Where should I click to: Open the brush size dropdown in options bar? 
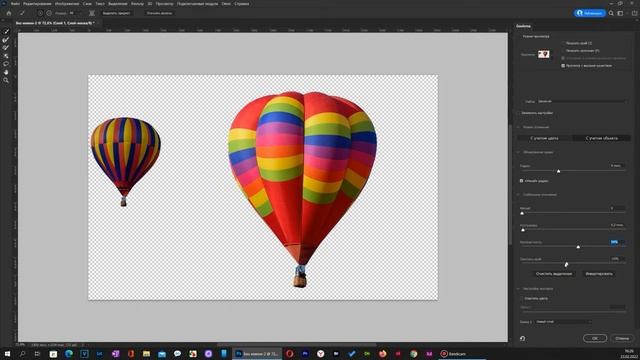[74, 13]
